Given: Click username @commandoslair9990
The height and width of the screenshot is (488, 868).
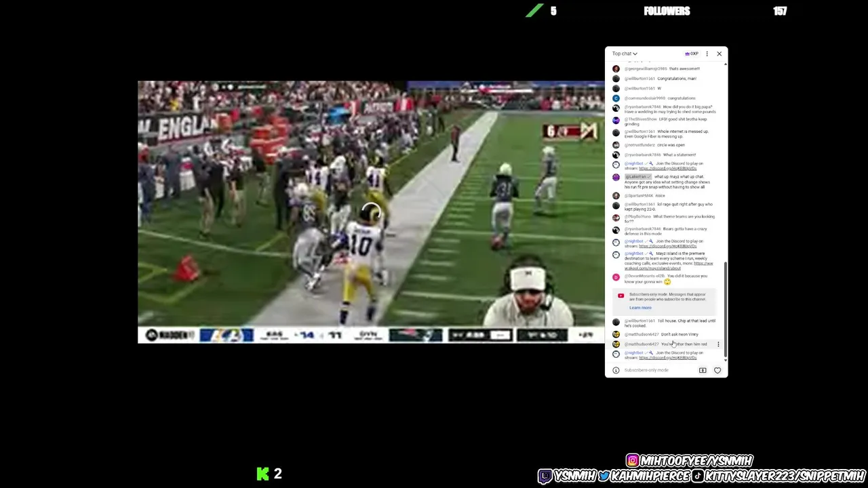Looking at the screenshot, I should coord(644,98).
